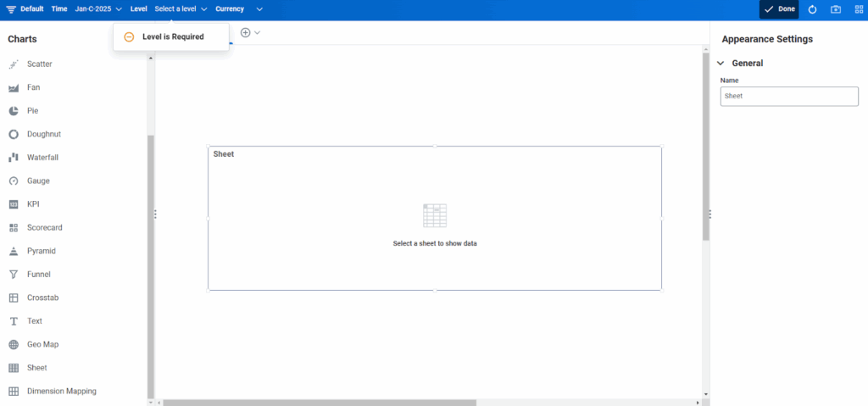Open the Select a level dropdown

(x=181, y=9)
